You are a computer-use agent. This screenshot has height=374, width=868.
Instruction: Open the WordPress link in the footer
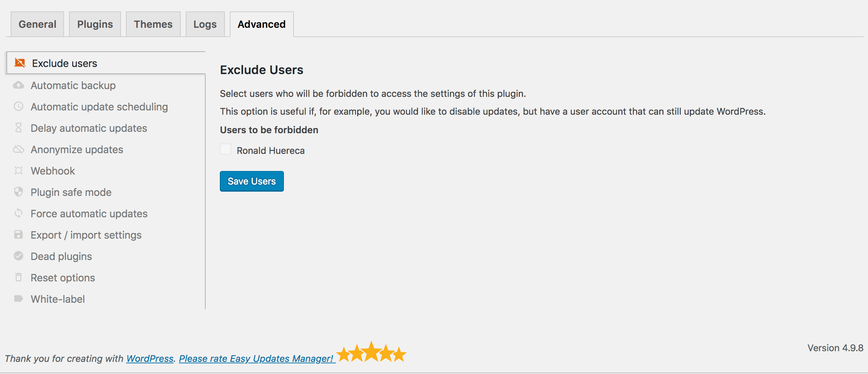point(149,359)
